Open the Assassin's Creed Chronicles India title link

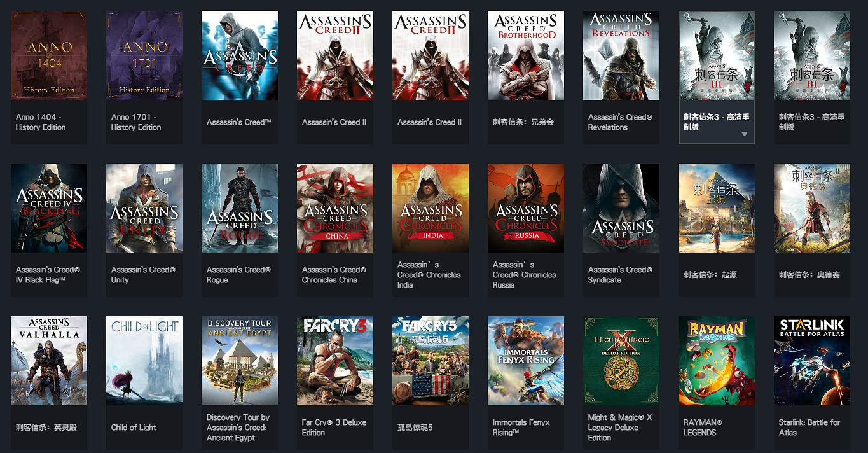429,275
